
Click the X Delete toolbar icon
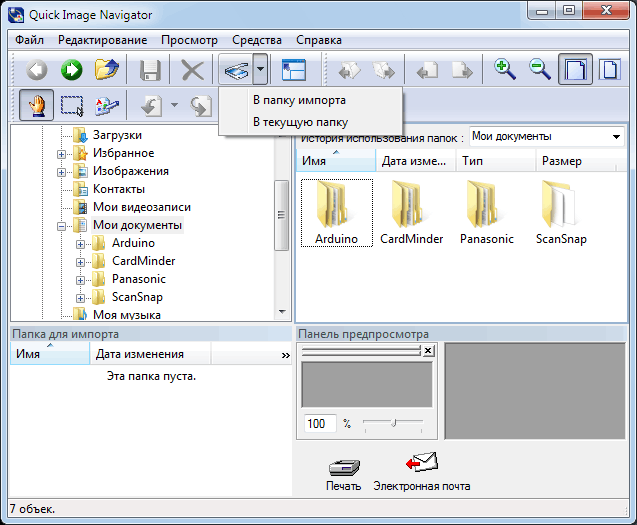(x=193, y=70)
